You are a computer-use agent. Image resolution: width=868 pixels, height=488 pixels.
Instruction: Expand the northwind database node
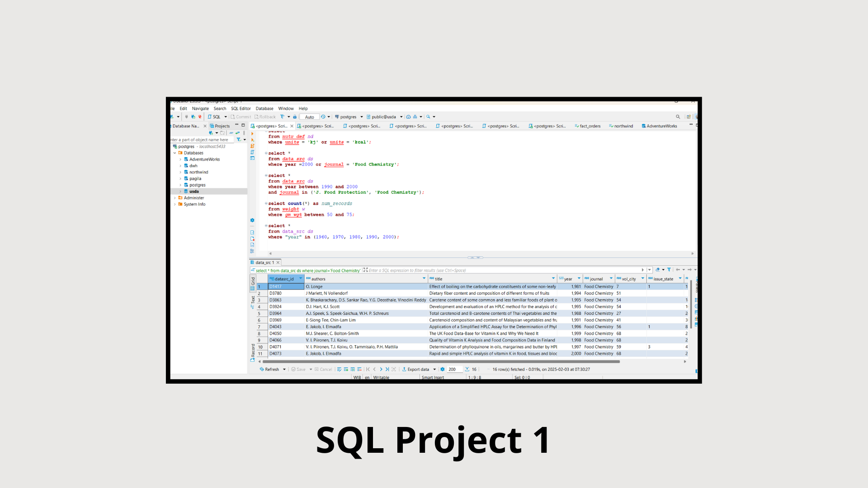tap(180, 172)
